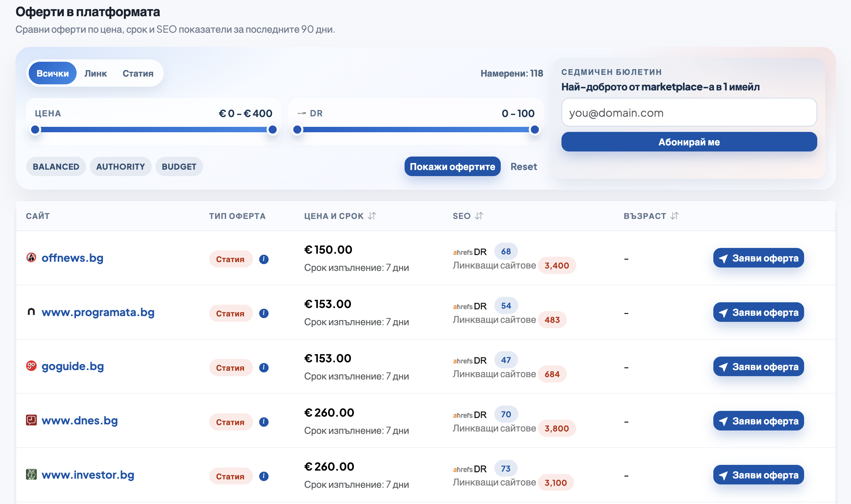
Task: Click the DR slider's left handle
Action: coord(297,130)
